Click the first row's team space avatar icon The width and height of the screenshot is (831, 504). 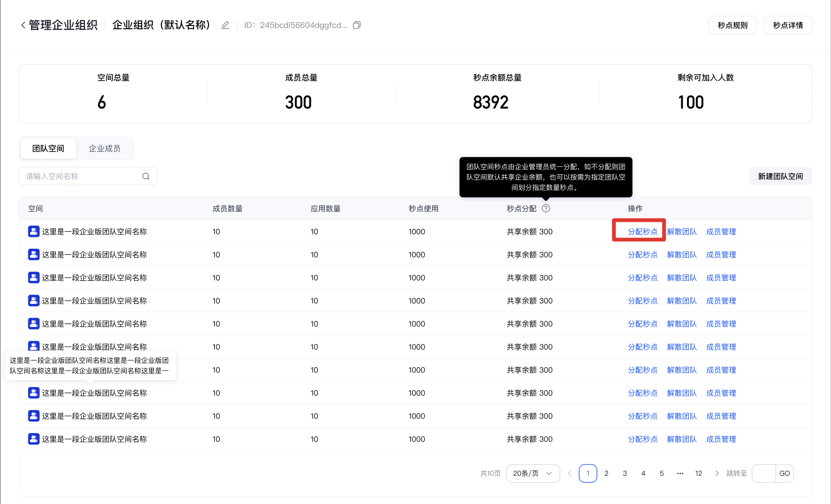point(34,231)
